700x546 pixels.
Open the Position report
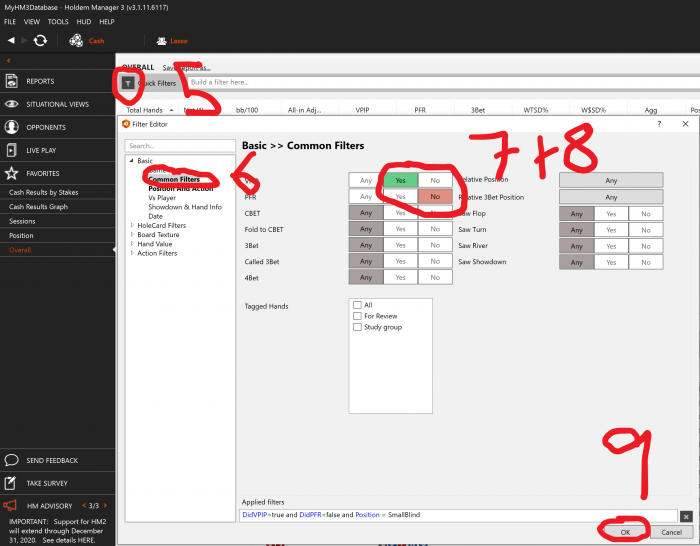21,235
